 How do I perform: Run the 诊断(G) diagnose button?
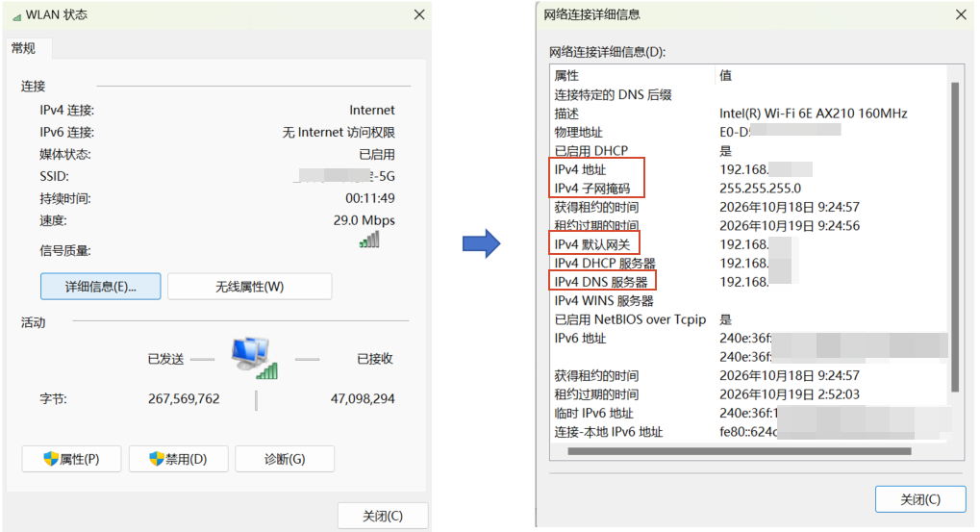(x=285, y=459)
